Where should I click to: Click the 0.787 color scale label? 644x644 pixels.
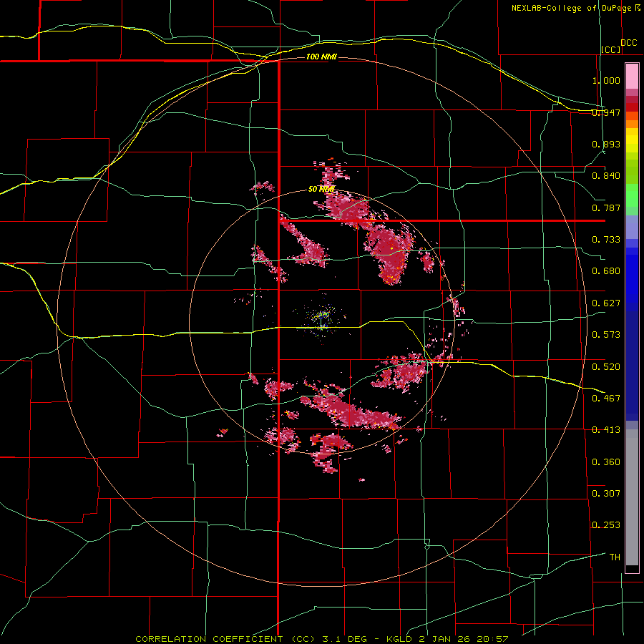pos(606,208)
